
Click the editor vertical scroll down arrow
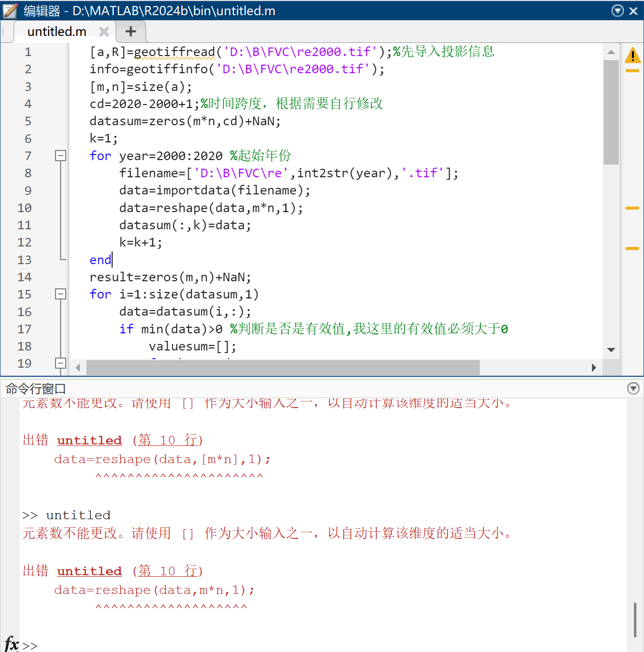click(611, 350)
